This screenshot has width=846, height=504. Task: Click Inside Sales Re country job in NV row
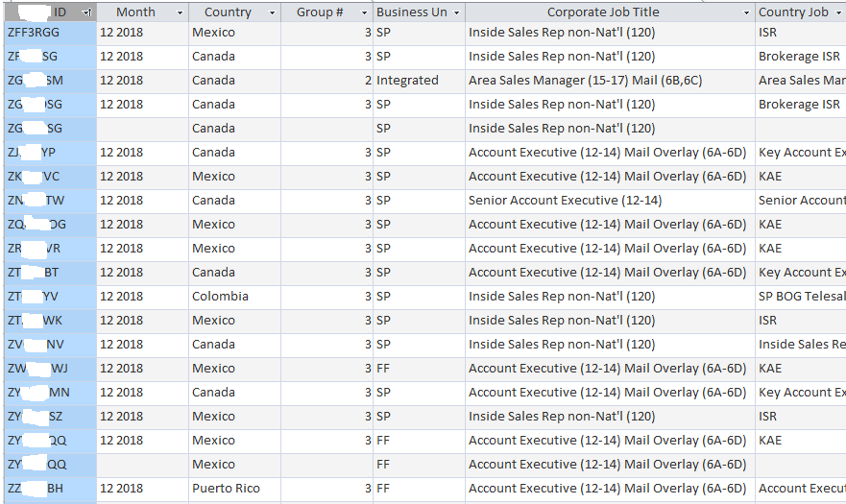coord(801,345)
